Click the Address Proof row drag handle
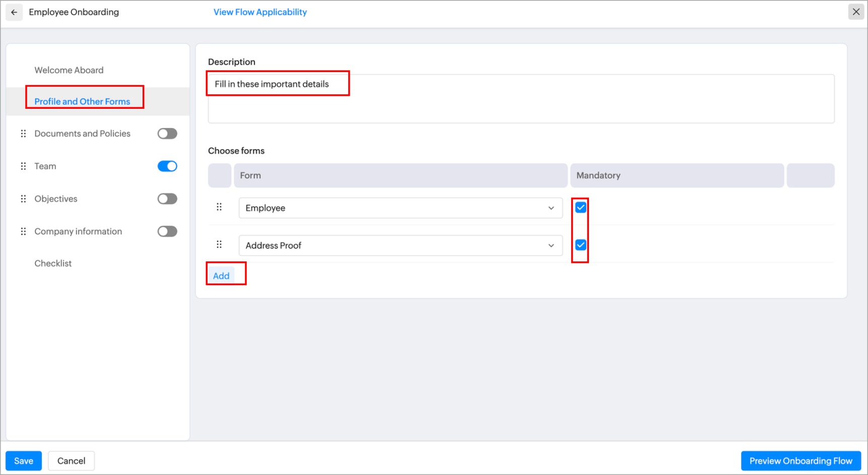 [x=219, y=245]
